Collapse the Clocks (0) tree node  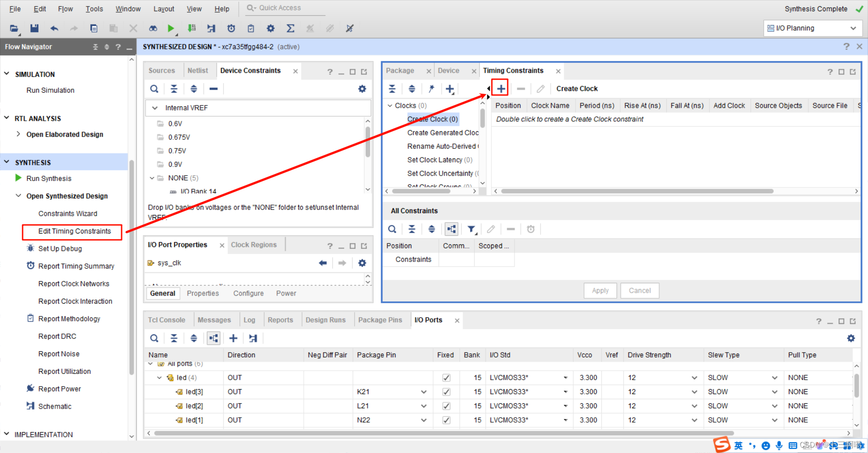[x=390, y=105]
